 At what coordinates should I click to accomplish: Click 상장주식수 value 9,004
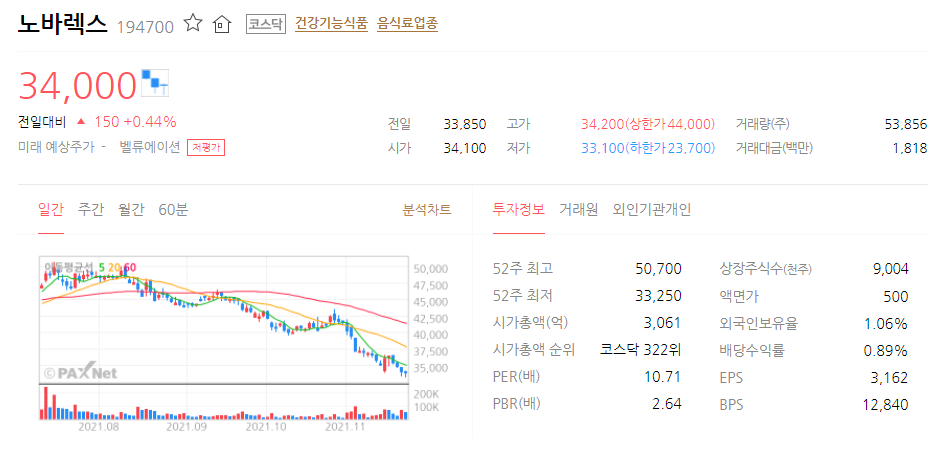[891, 269]
